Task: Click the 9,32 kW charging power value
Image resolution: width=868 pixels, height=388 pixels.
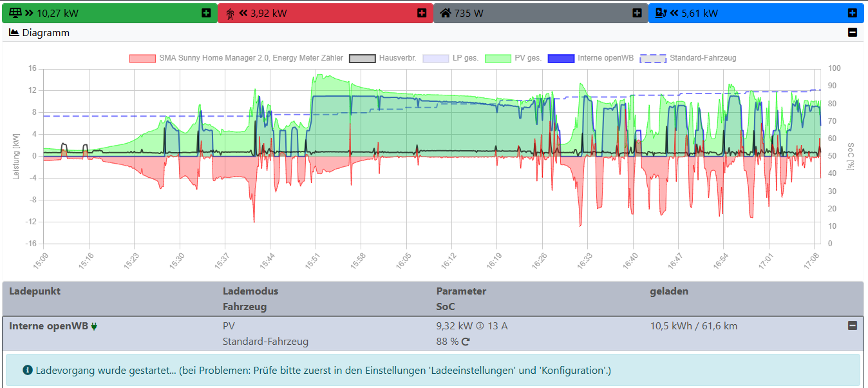Action: pos(455,326)
